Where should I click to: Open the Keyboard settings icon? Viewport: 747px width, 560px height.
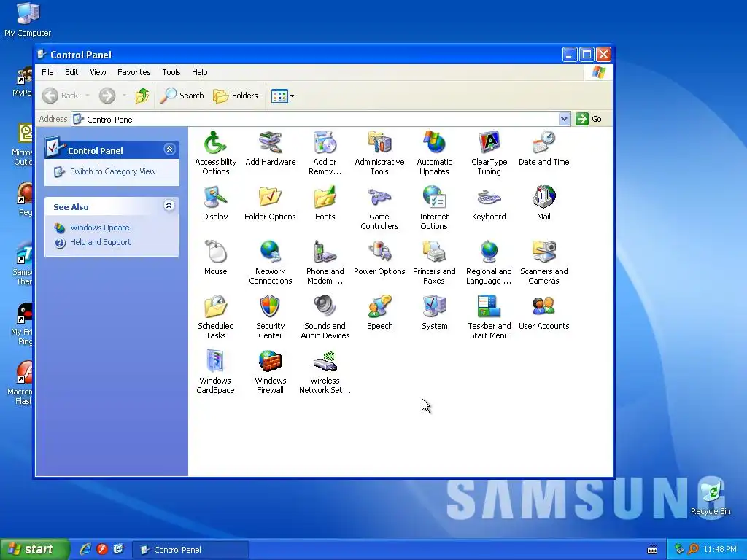[x=489, y=197]
